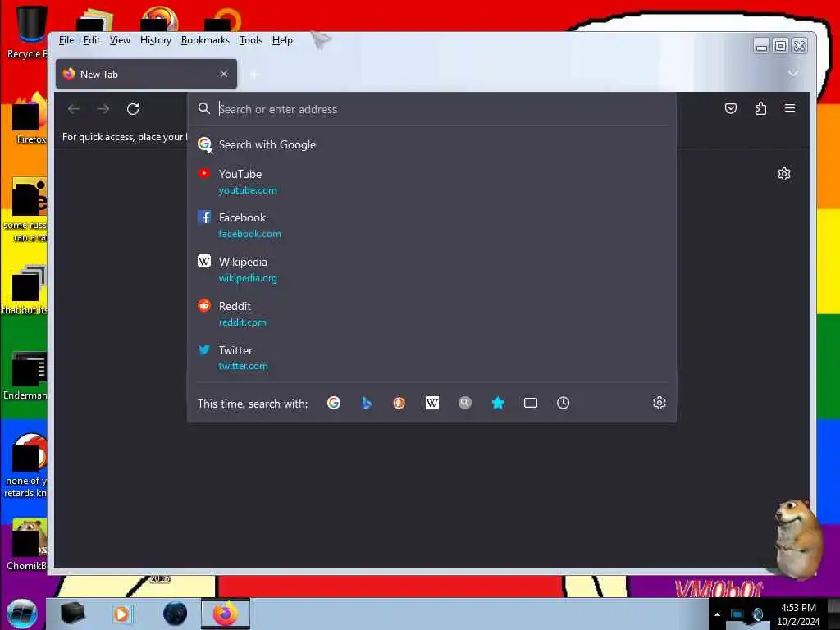The image size is (840, 630).
Task: Open the Tools menu
Action: pyautogui.click(x=251, y=40)
